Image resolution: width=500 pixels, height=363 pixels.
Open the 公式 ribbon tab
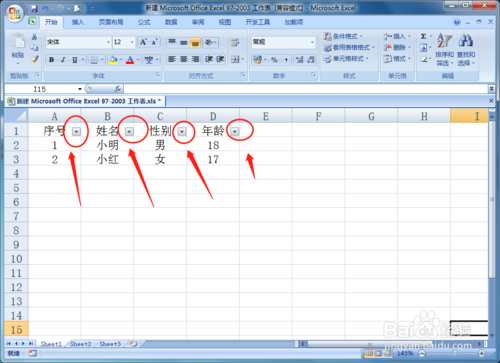[x=144, y=22]
